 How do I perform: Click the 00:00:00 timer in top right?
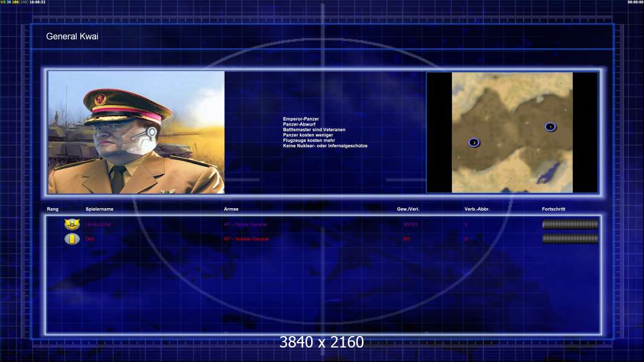point(636,2)
